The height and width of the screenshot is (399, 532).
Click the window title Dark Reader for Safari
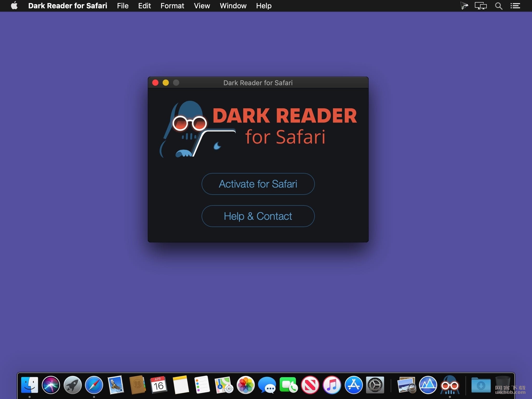click(258, 83)
